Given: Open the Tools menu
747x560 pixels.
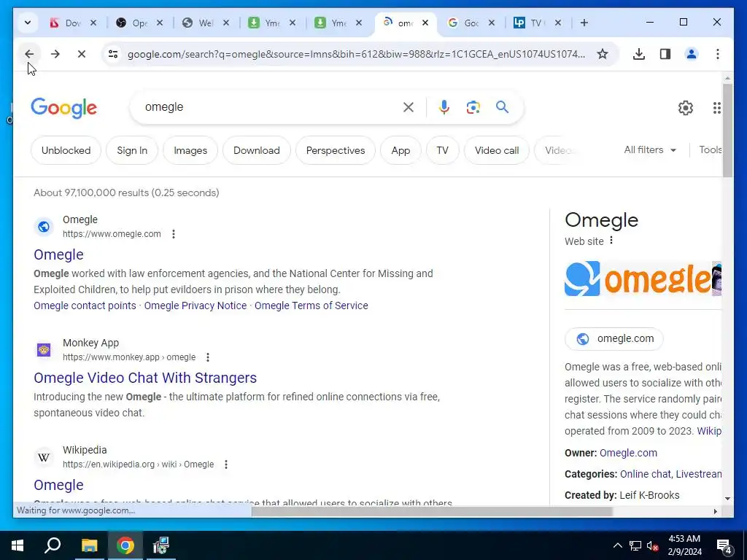Looking at the screenshot, I should (710, 150).
